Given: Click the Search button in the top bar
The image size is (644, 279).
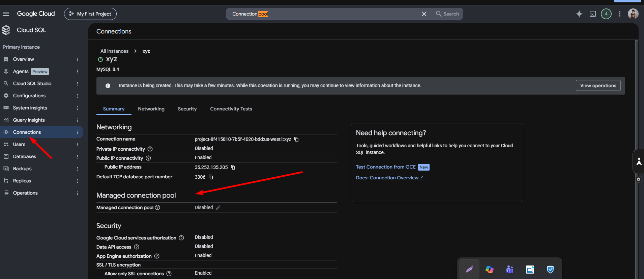Looking at the screenshot, I should point(447,14).
